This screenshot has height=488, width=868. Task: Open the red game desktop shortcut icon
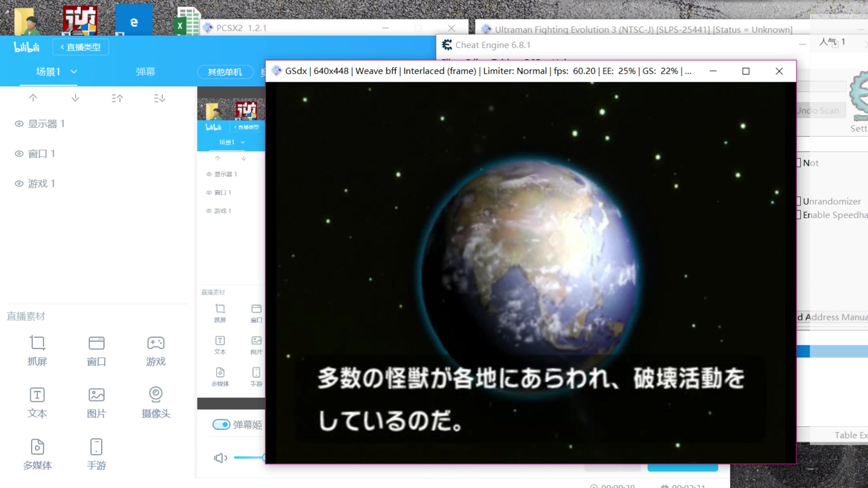(x=80, y=20)
